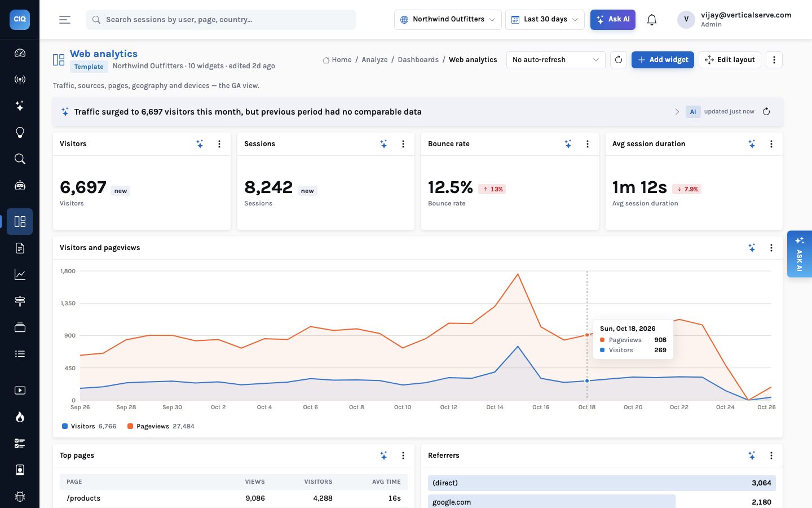Open the bug icon in sidebar

point(20,496)
